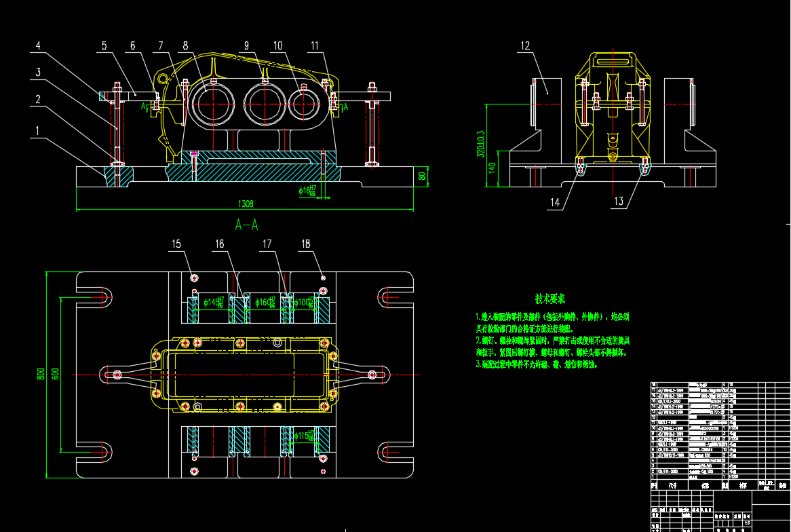
Task: Click the φ145 H7 fit dimension
Action: (x=214, y=303)
